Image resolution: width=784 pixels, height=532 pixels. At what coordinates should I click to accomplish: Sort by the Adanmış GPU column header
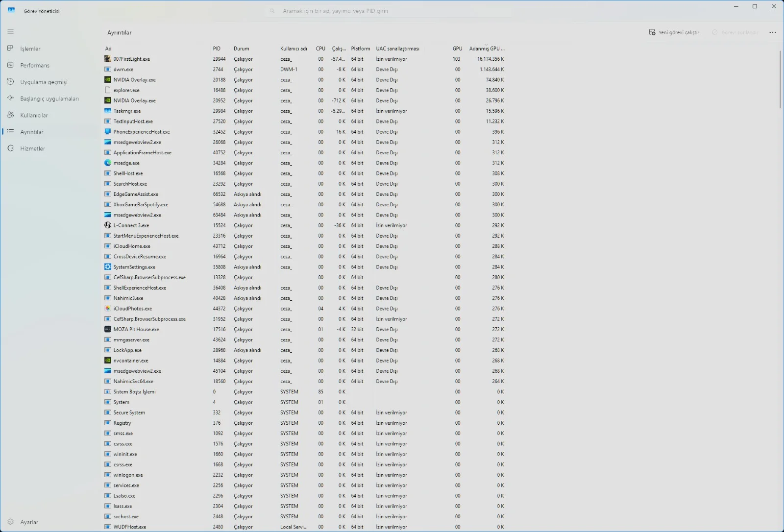tap(487, 48)
